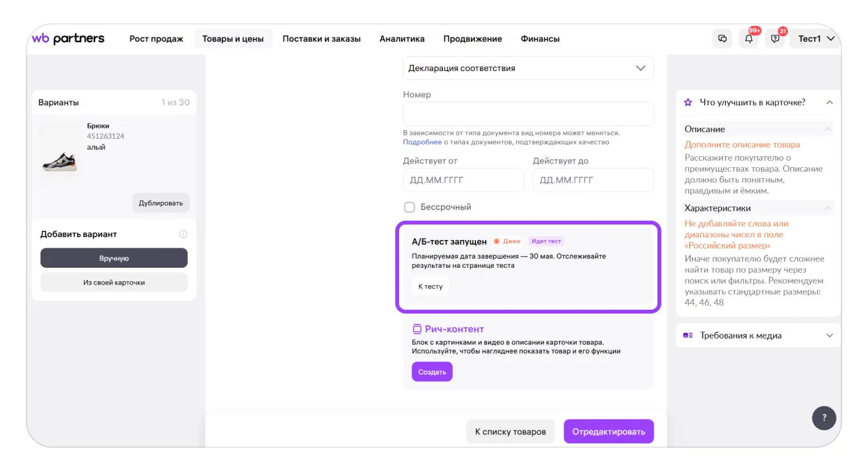Image resolution: width=868 pixels, height=471 pixels.
Task: Open the feedback questions icon with badge
Action: click(x=775, y=39)
